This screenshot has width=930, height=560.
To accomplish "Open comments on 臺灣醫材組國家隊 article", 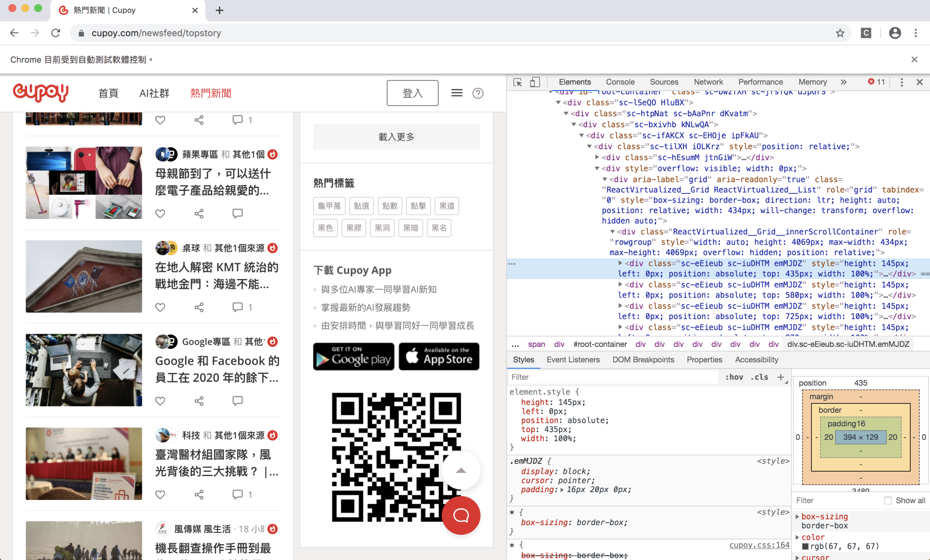I will (237, 495).
